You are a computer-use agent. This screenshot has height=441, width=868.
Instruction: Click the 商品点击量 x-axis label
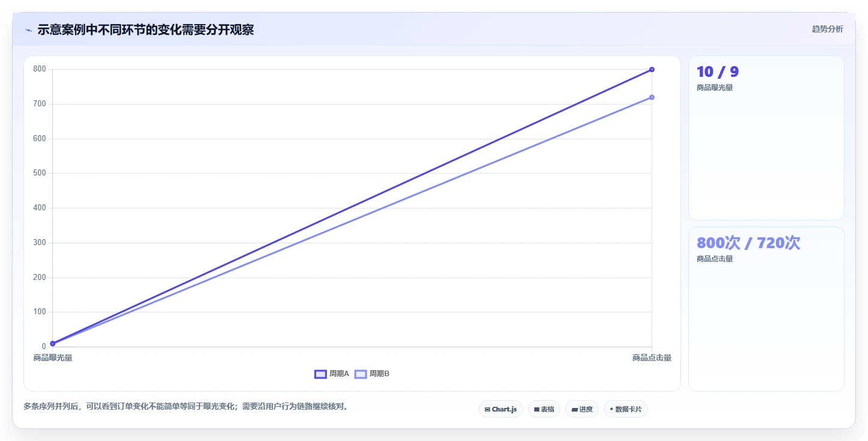[x=652, y=358]
